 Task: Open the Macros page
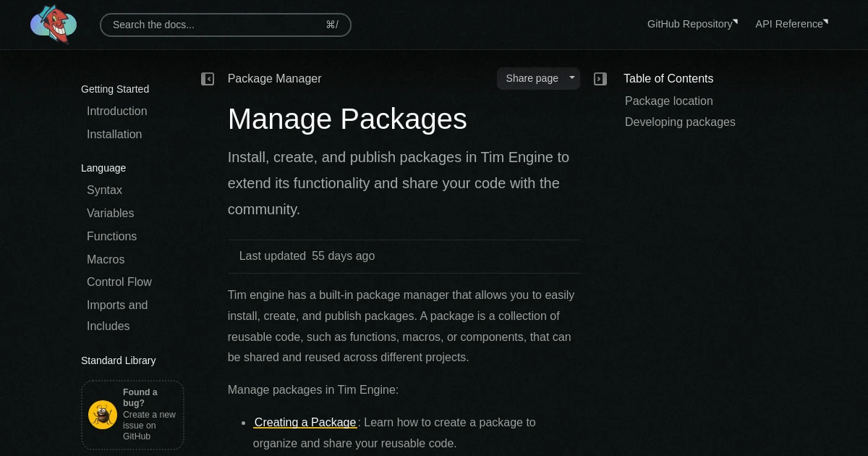point(106,259)
